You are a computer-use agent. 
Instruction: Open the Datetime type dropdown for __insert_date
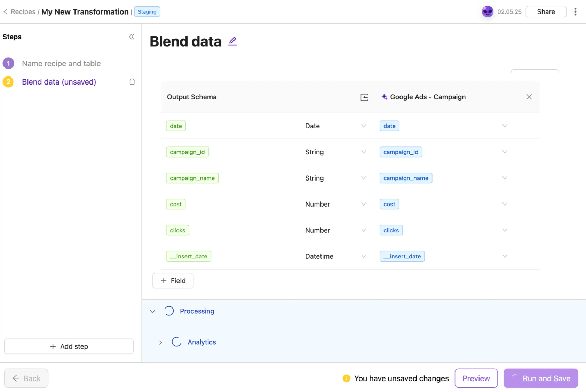[x=363, y=256]
